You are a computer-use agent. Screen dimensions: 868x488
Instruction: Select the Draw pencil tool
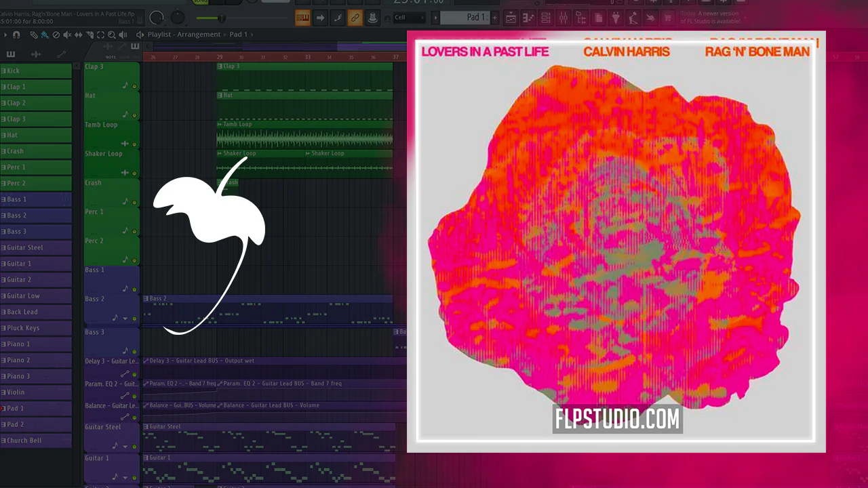click(x=34, y=35)
